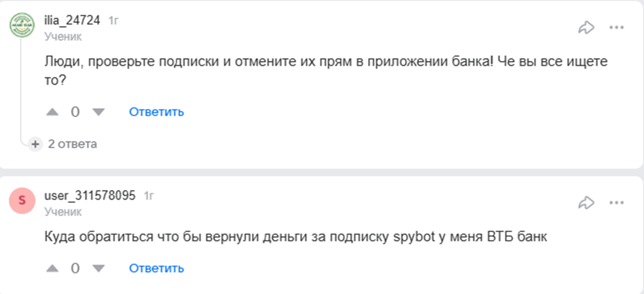Screen dimensions: 644x294
Task: Share ilia_24724's comment via arrow icon
Action: click(x=586, y=28)
